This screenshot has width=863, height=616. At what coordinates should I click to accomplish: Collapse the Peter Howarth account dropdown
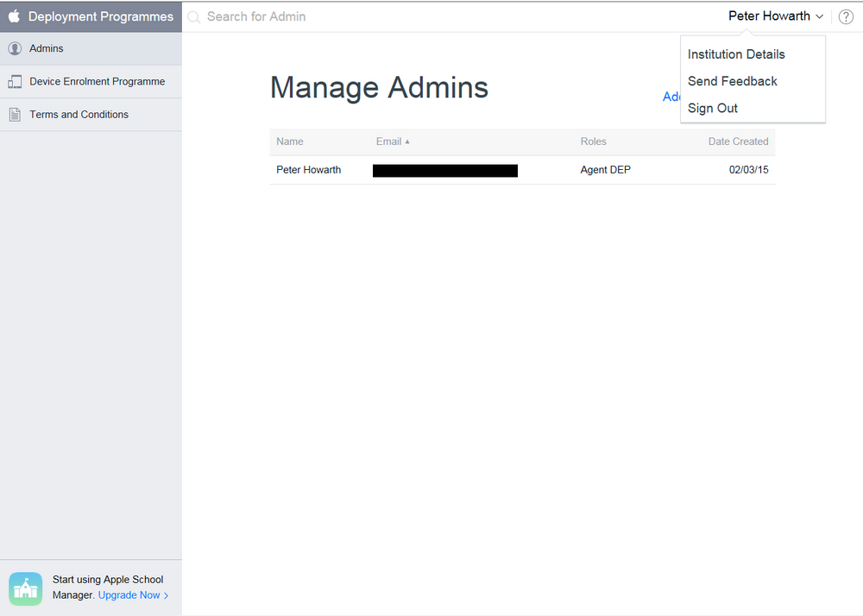coord(776,16)
